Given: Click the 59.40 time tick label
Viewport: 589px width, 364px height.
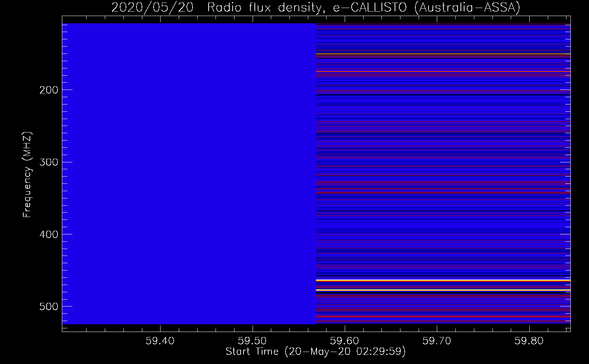Looking at the screenshot, I should [160, 341].
